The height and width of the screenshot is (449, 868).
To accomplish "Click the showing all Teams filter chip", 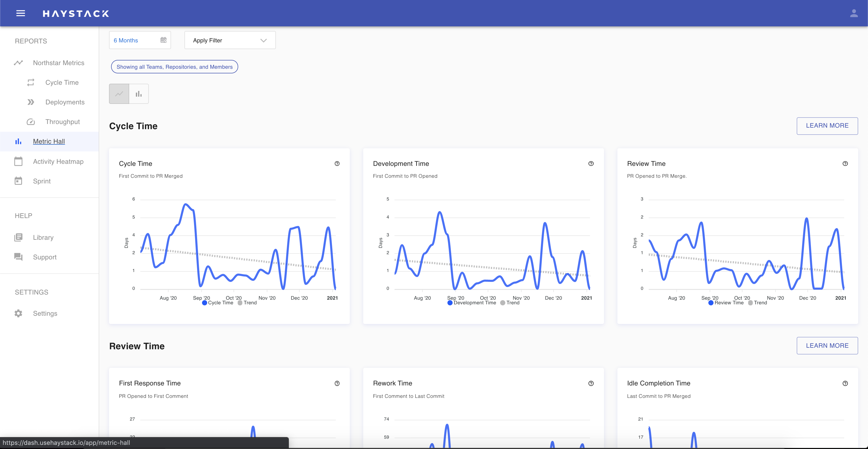I will (x=174, y=67).
